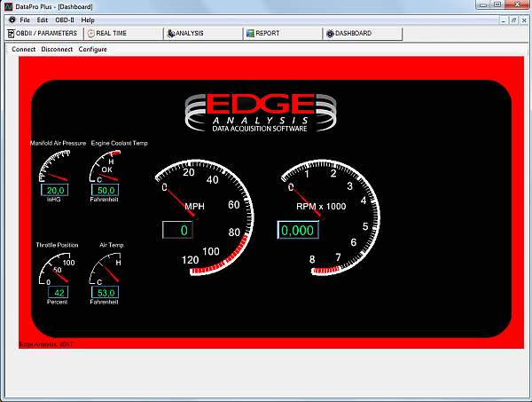The height and width of the screenshot is (402, 532).
Task: Open the Edit menu
Action: click(43, 20)
